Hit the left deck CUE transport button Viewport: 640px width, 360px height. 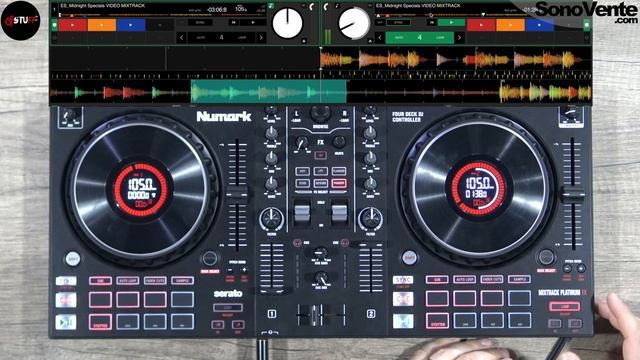click(66, 300)
